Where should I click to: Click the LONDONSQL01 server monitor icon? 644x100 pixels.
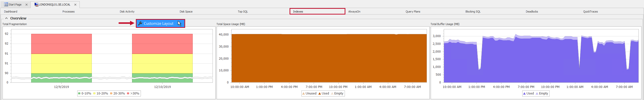(36, 5)
